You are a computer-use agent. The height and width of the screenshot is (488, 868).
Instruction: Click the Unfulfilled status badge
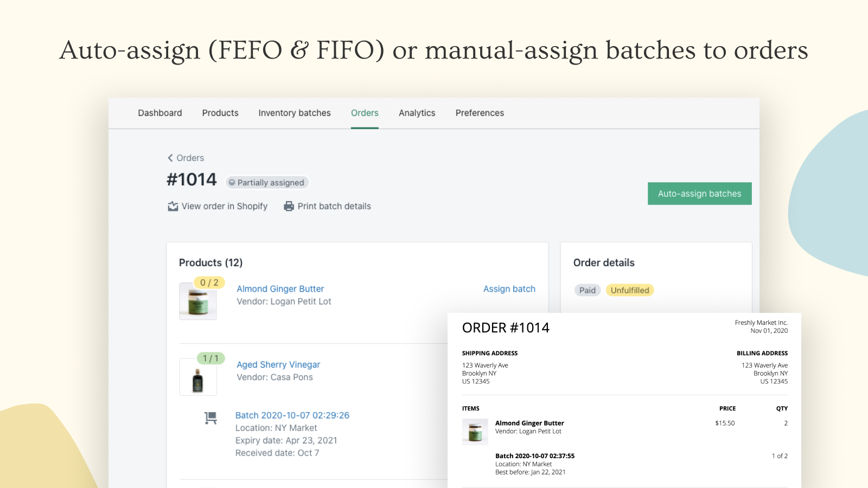tap(630, 290)
